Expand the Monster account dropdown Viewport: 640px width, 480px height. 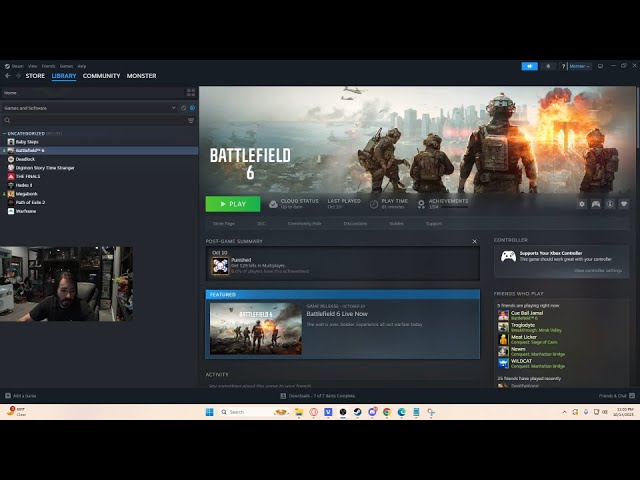(x=579, y=66)
